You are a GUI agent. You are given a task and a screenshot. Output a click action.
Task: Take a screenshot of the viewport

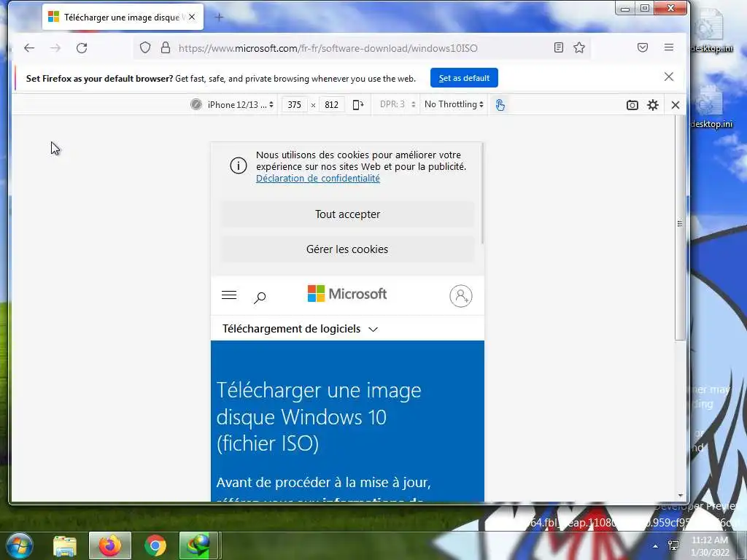[x=632, y=105]
